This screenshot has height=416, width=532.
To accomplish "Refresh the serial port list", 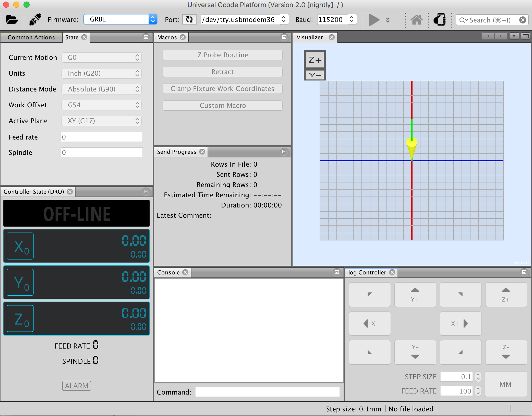I will [189, 19].
